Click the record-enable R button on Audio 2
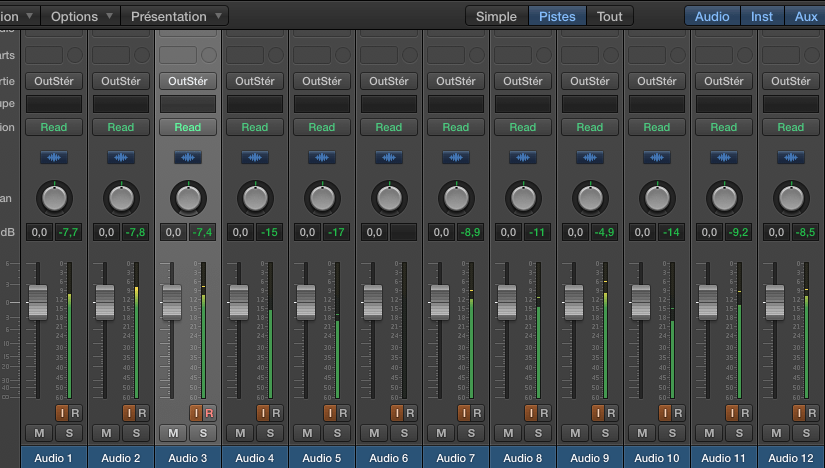This screenshot has width=825, height=468. 142,413
